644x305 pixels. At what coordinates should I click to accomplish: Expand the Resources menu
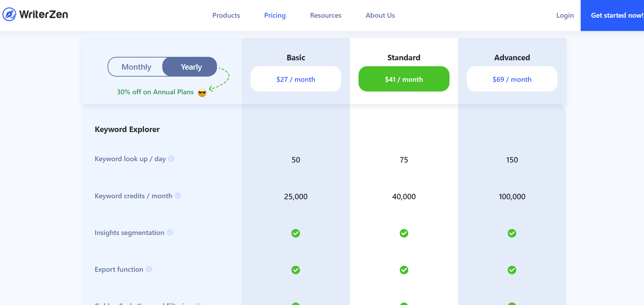tap(325, 15)
